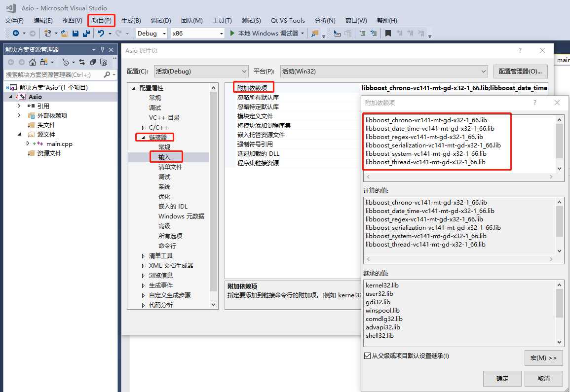The height and width of the screenshot is (392, 570).
Task: Expand the C/C++ tree node
Action: 143,128
